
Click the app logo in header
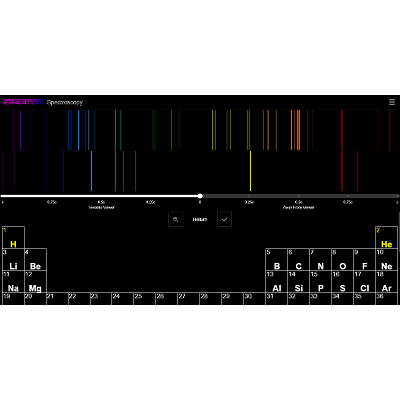pos(23,102)
